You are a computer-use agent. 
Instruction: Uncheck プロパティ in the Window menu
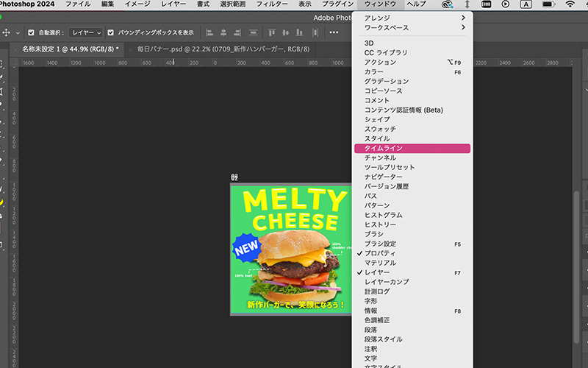[380, 253]
